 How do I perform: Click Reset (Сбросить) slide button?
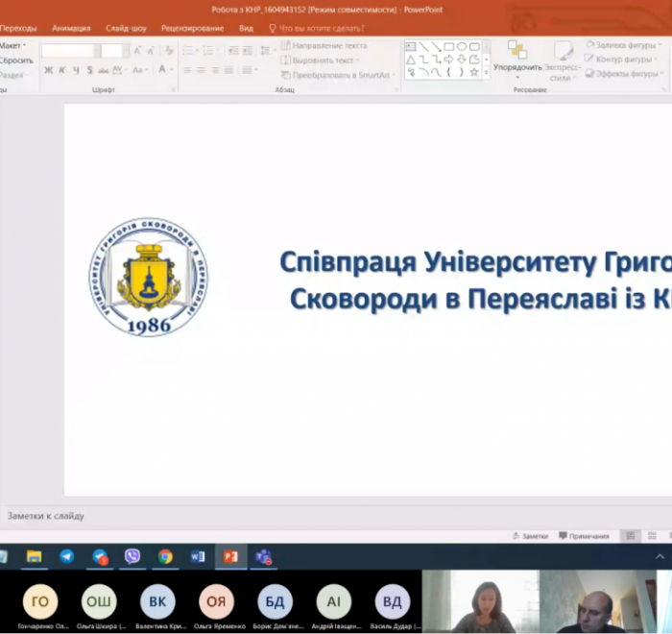coord(16,61)
